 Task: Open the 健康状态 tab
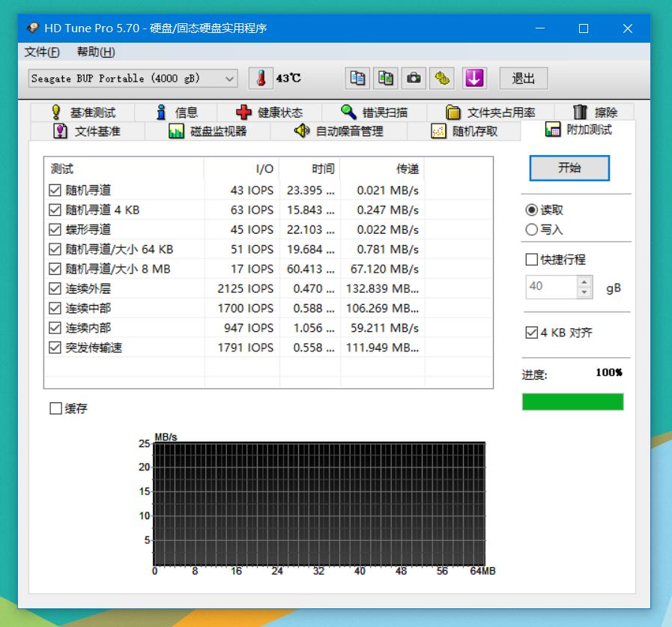coord(269,112)
